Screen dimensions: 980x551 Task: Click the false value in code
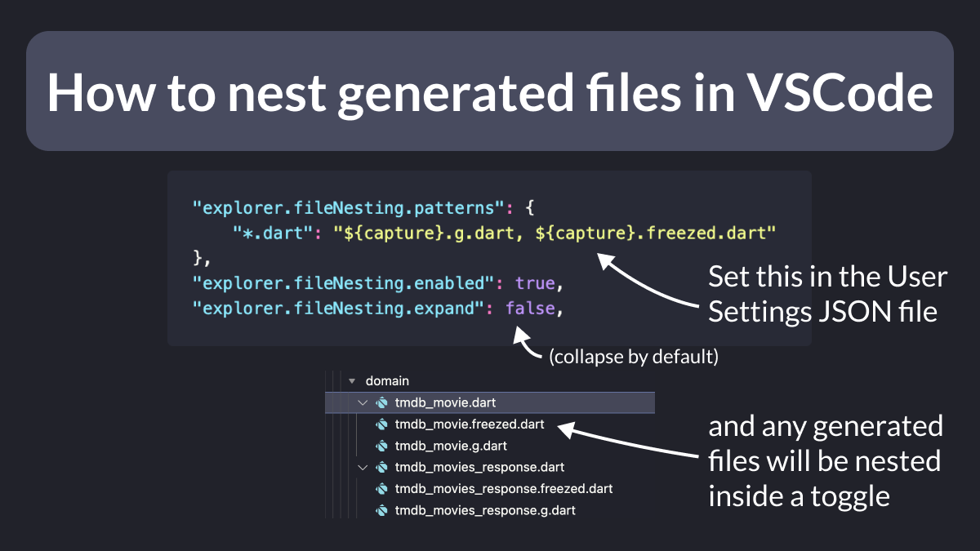tap(531, 309)
